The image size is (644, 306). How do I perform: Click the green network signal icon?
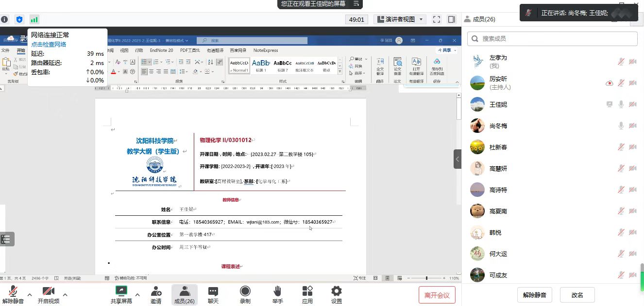click(34, 19)
